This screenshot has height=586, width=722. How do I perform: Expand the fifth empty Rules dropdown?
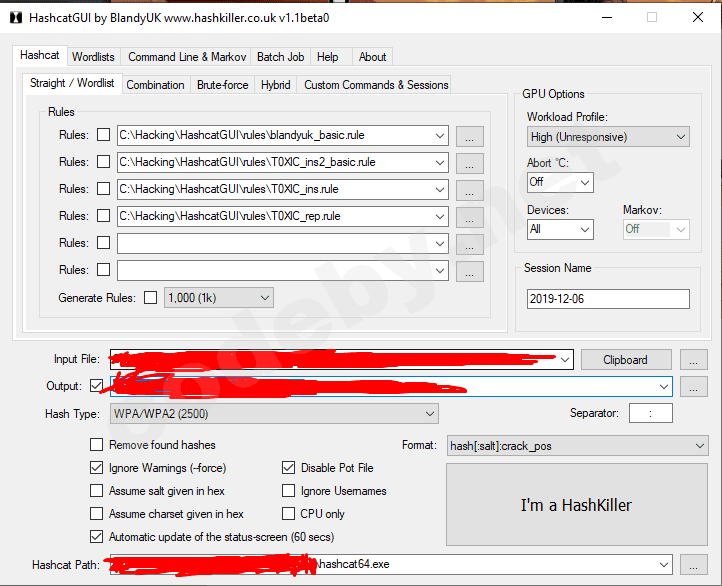pyautogui.click(x=440, y=244)
